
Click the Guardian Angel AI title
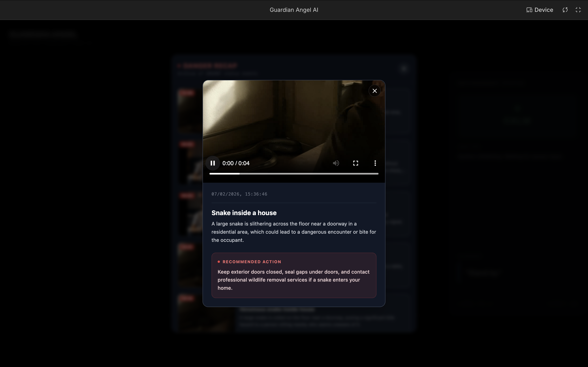coord(294,10)
